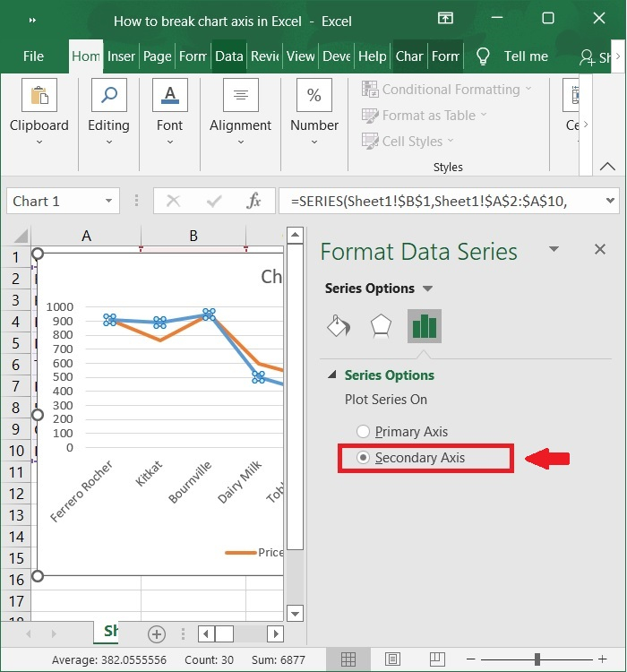Switch to the Insert ribbon tab
Image resolution: width=627 pixels, height=672 pixels.
coord(121,56)
